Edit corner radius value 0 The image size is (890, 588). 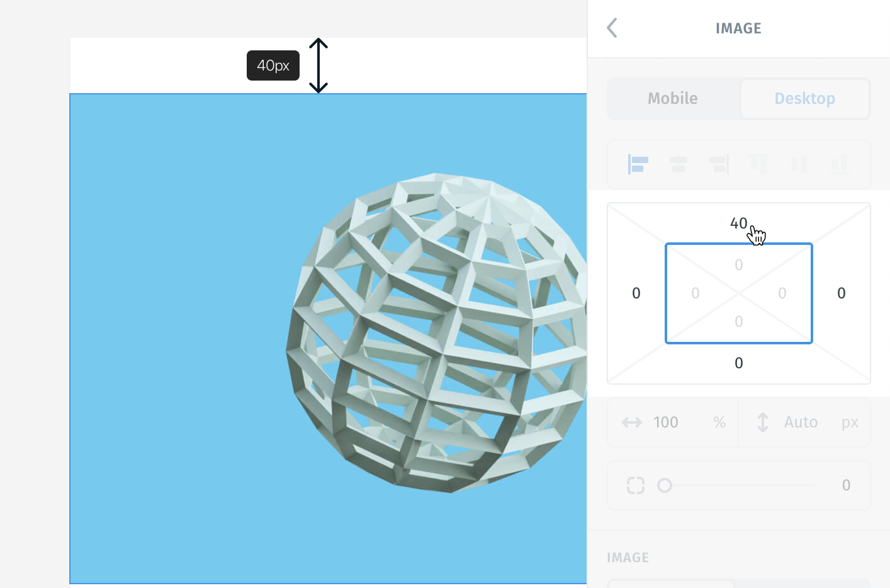846,485
